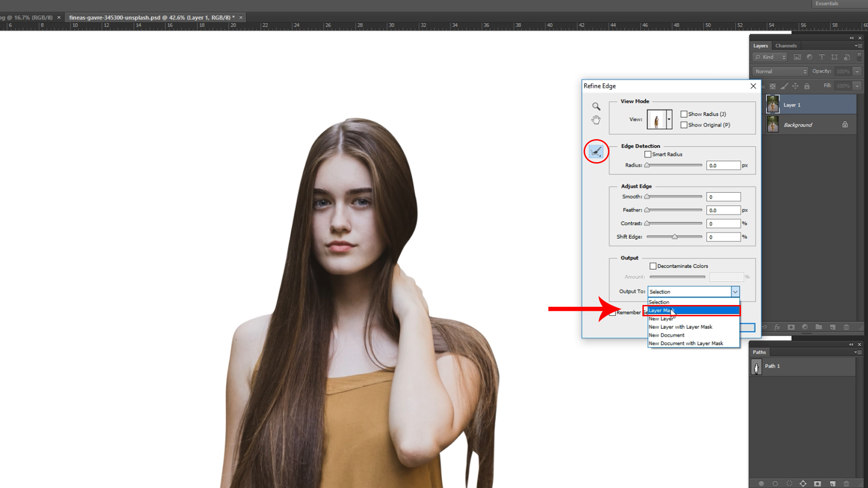Toggle Decontaminate Colors in the Output section
The height and width of the screenshot is (488, 868).
pyautogui.click(x=653, y=266)
